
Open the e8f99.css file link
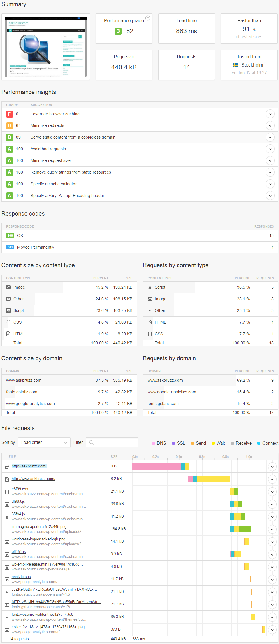pyautogui.click(x=20, y=489)
